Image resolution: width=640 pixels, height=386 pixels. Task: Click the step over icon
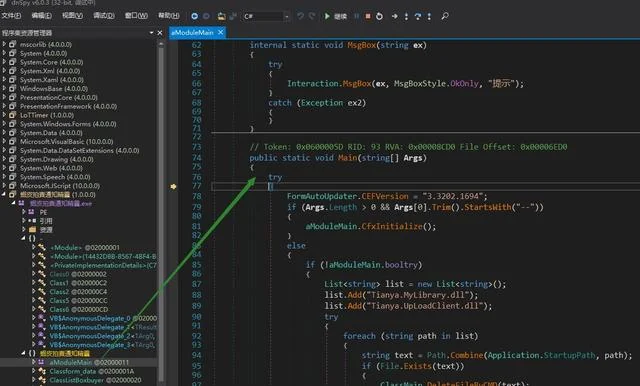pos(418,16)
